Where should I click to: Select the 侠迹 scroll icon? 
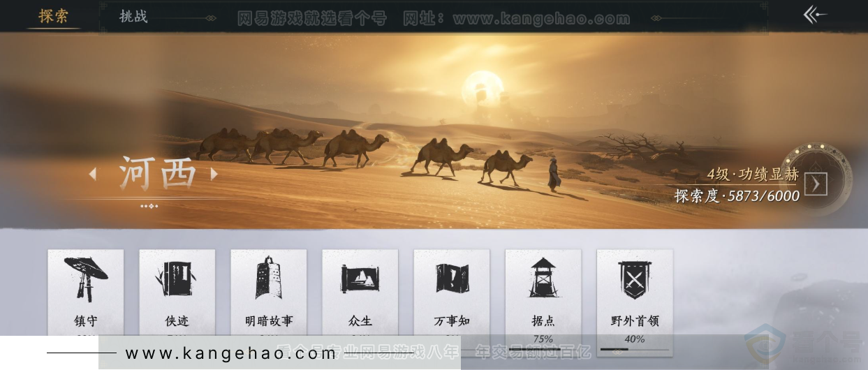[x=177, y=279]
